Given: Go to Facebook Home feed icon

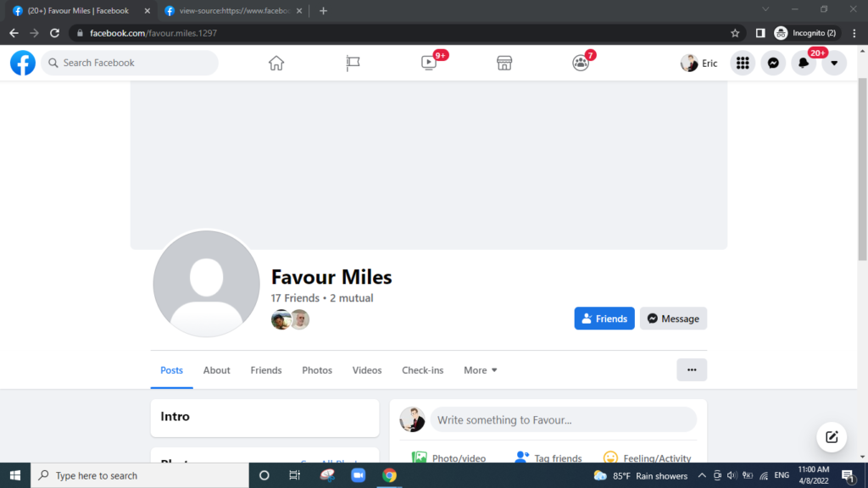Looking at the screenshot, I should click(x=276, y=63).
